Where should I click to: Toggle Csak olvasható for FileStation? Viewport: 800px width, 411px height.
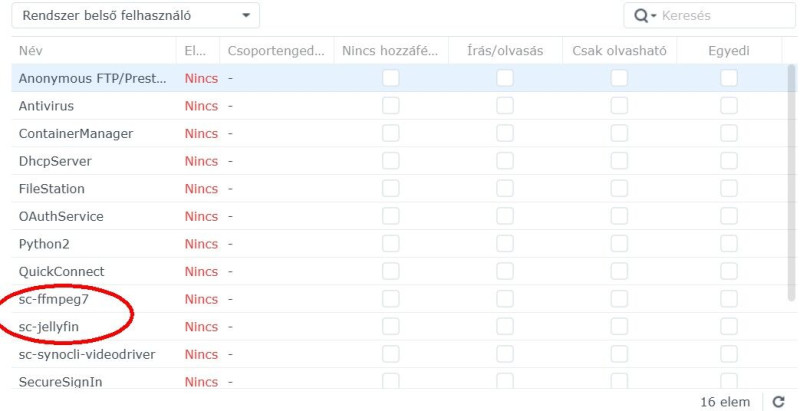click(620, 188)
